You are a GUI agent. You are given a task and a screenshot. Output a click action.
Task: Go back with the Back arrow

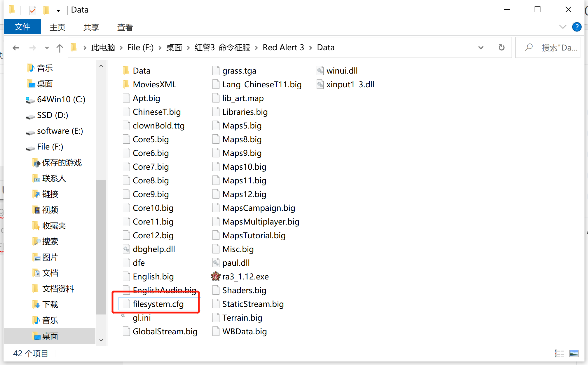[x=16, y=48]
